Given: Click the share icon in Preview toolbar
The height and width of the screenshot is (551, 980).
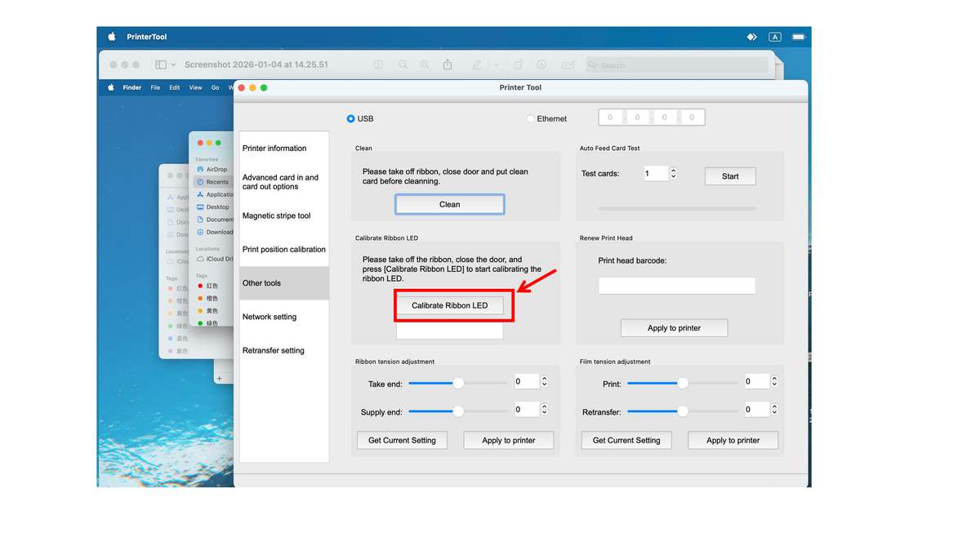Looking at the screenshot, I should click(448, 64).
